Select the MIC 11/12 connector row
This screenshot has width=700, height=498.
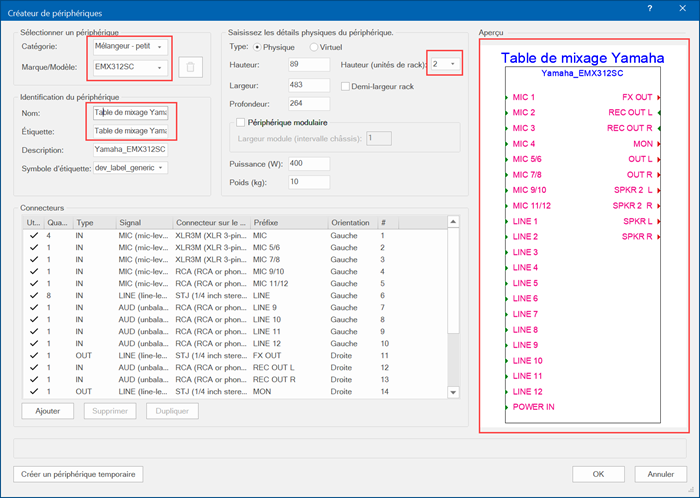tap(235, 283)
